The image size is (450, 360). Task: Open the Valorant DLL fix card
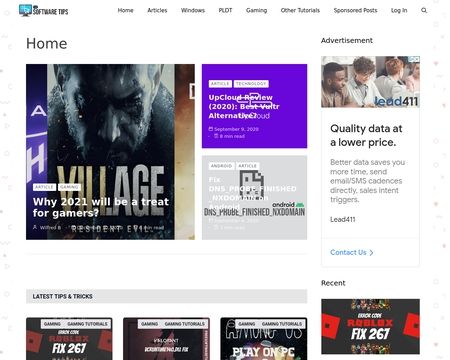[166, 339]
